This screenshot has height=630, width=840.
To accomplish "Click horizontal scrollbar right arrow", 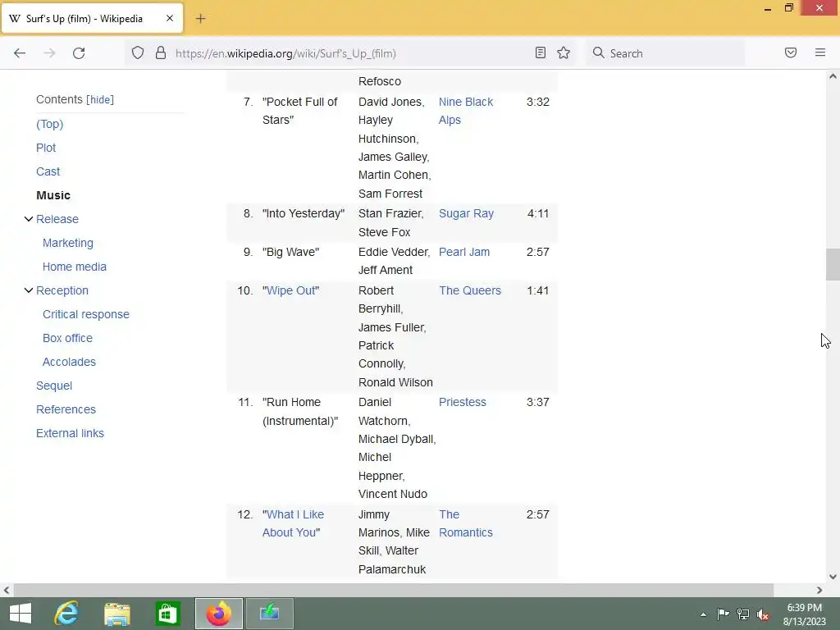I will pyautogui.click(x=819, y=591).
